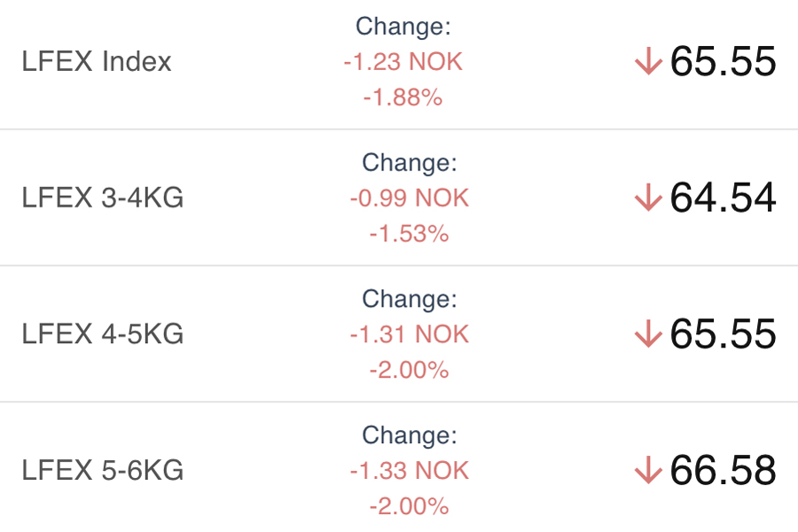Click the 65.55 price in the LFEX Index row
The width and height of the screenshot is (798, 532).
tap(723, 62)
